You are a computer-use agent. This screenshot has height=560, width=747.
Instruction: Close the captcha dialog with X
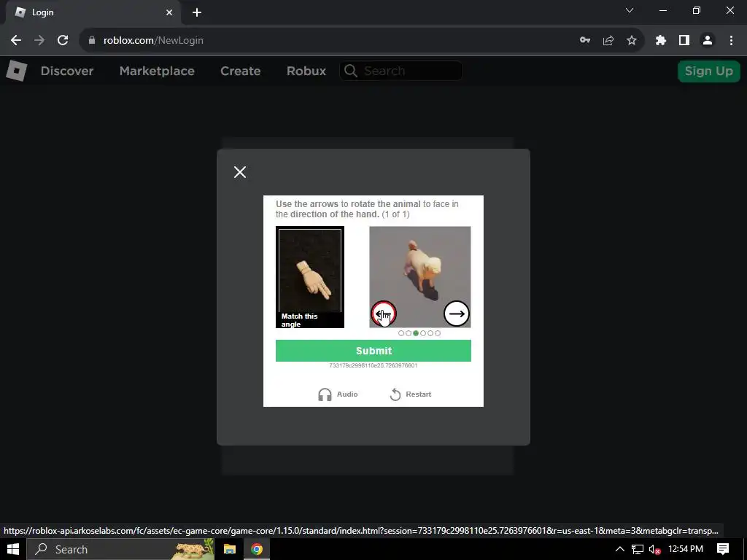click(x=240, y=172)
